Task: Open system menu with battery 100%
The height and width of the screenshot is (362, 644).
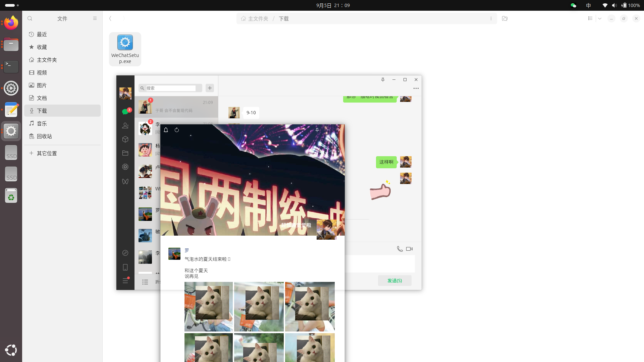Action: [621, 5]
